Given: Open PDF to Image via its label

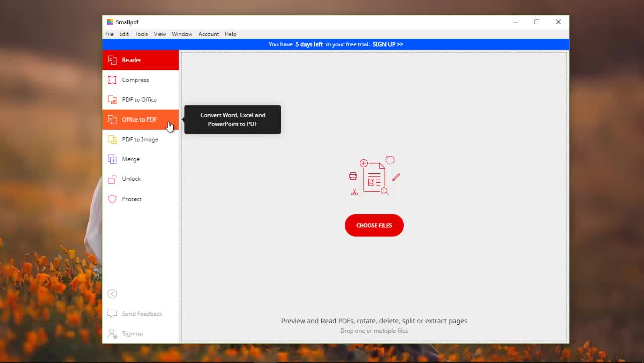Looking at the screenshot, I should (x=140, y=140).
